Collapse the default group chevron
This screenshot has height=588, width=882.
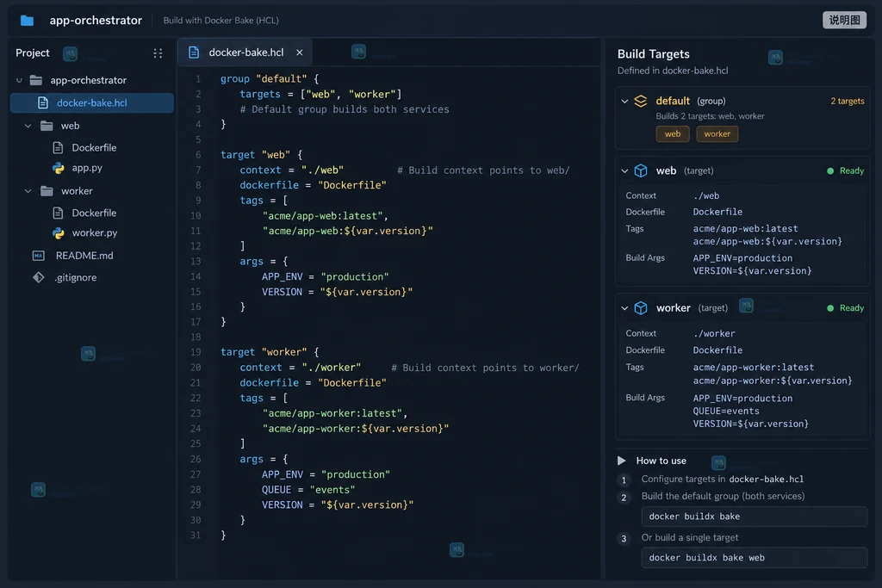click(624, 102)
